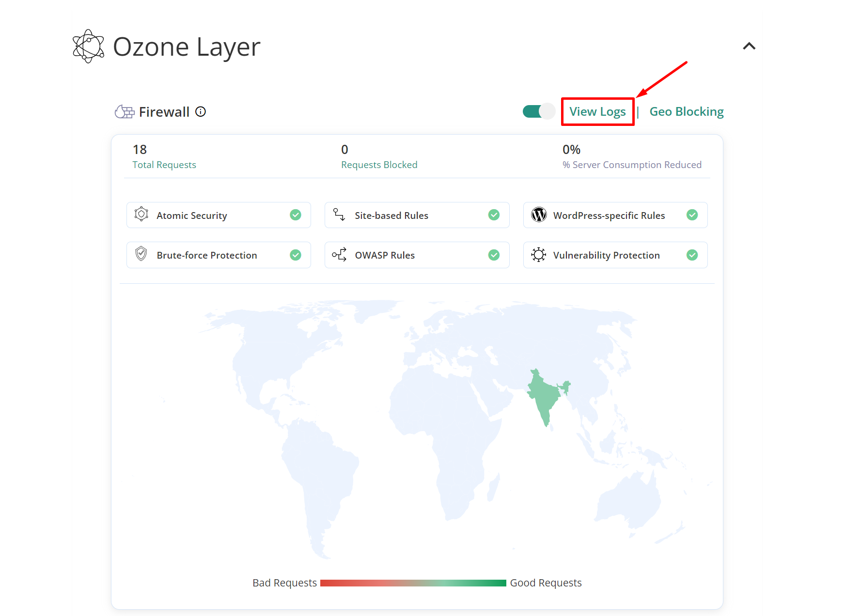Click OWASP Rules green checkmark
This screenshot has width=861, height=616.
click(x=494, y=255)
